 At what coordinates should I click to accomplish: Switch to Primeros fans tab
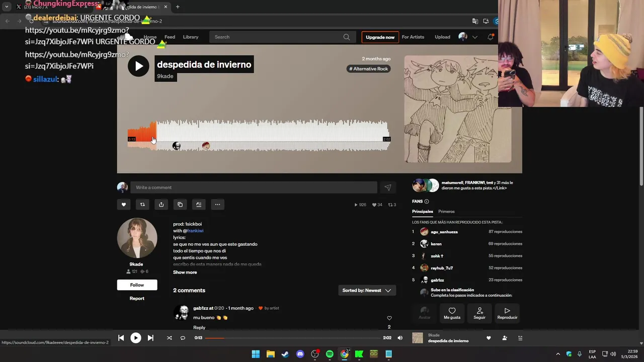point(446,212)
